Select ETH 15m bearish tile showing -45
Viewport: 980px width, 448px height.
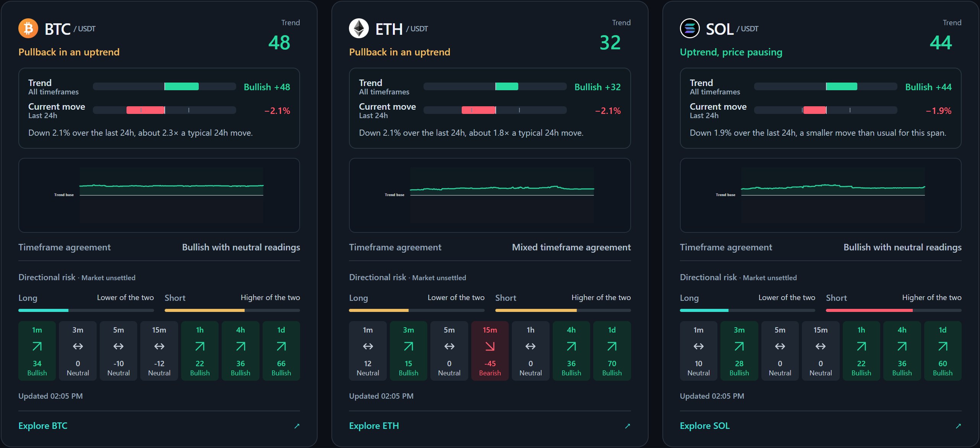[490, 351]
